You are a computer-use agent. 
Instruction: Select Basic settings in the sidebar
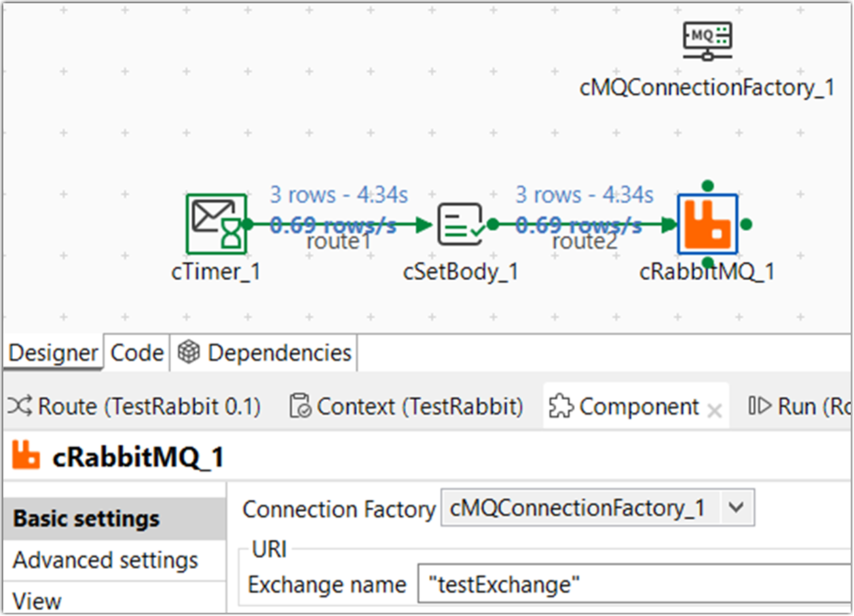[86, 518]
